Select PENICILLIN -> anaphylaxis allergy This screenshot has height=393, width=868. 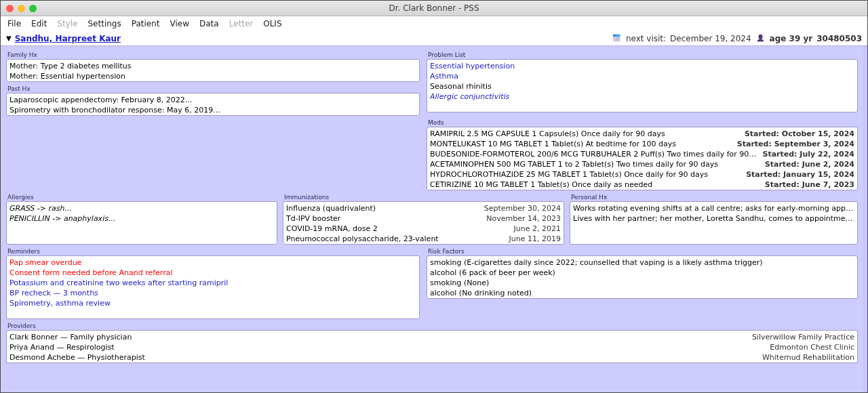tap(142, 219)
